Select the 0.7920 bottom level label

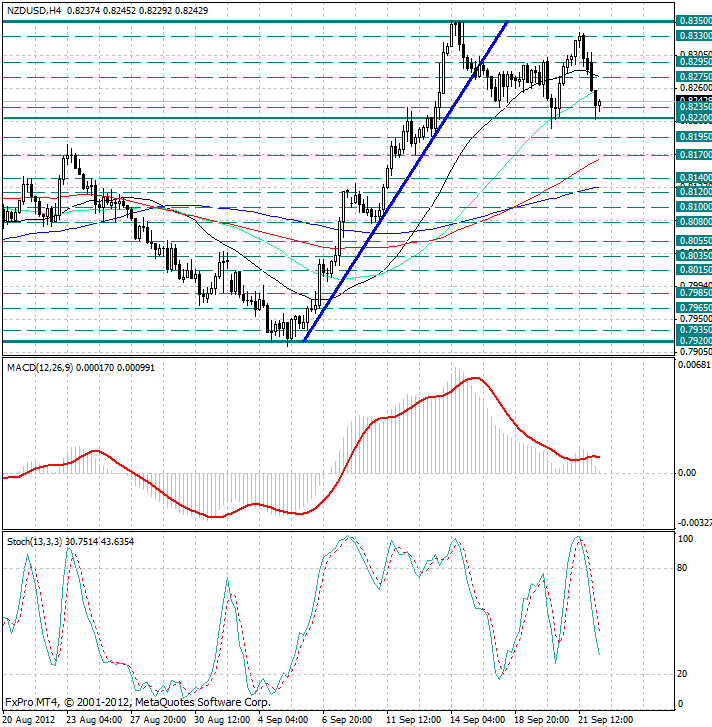(x=694, y=341)
